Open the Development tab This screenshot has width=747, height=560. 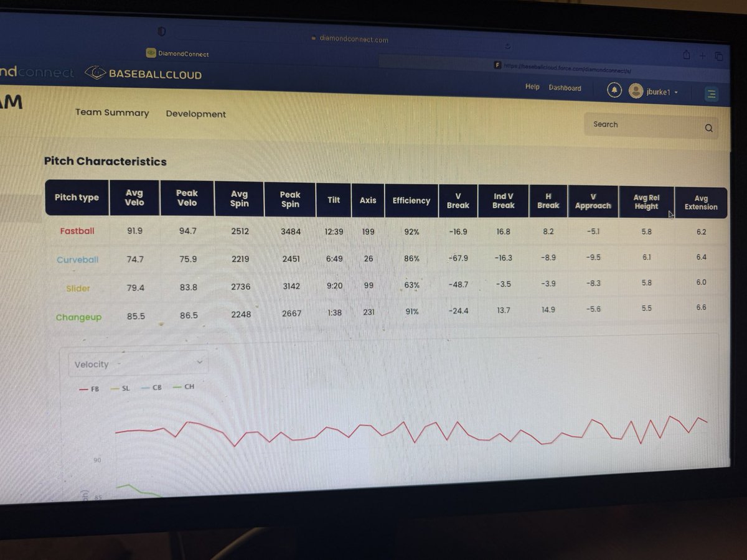(x=196, y=114)
